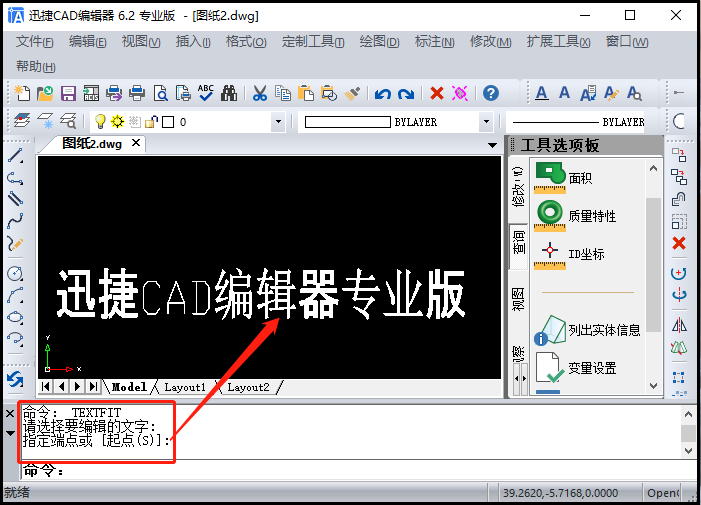Switch to the Model tab
This screenshot has height=505, width=701.
click(x=129, y=387)
